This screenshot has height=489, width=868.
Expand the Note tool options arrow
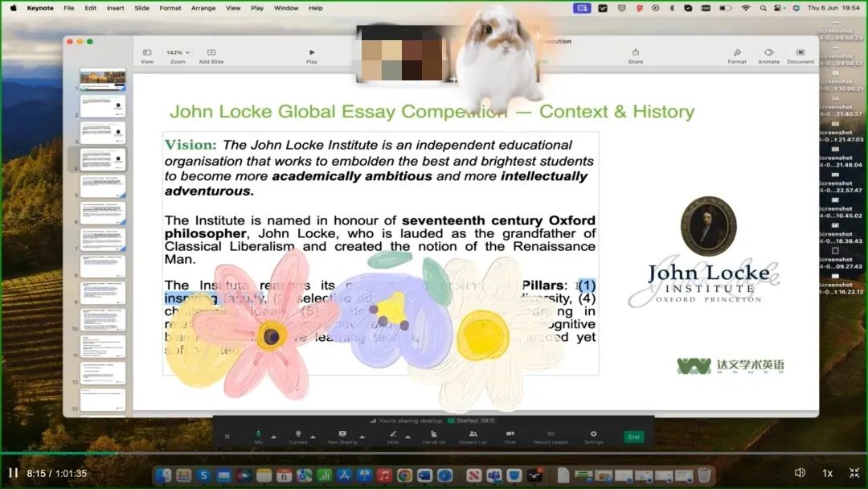point(408,437)
